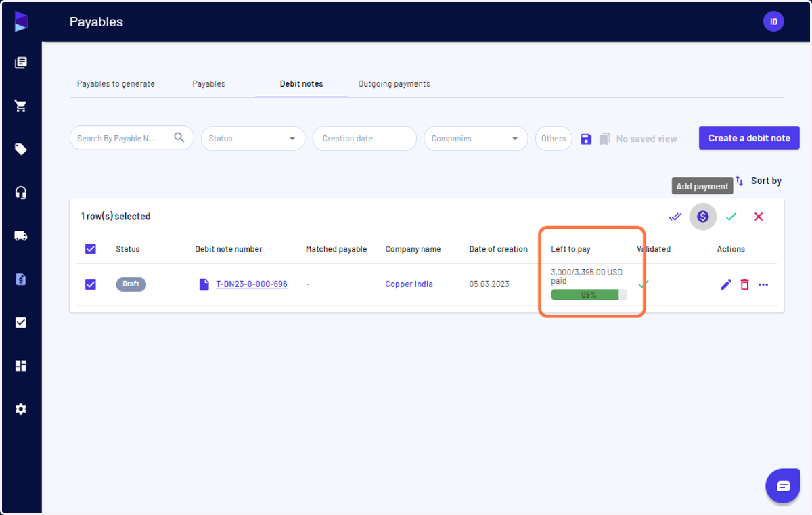Click the red X bulk action icon
Screen dimensions: 812x515
[x=759, y=217]
